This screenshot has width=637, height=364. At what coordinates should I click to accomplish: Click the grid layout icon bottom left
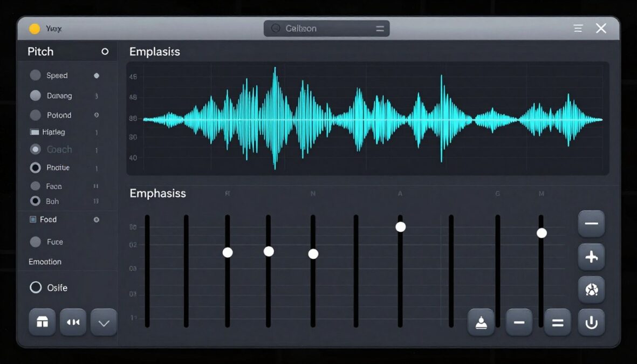tap(42, 322)
